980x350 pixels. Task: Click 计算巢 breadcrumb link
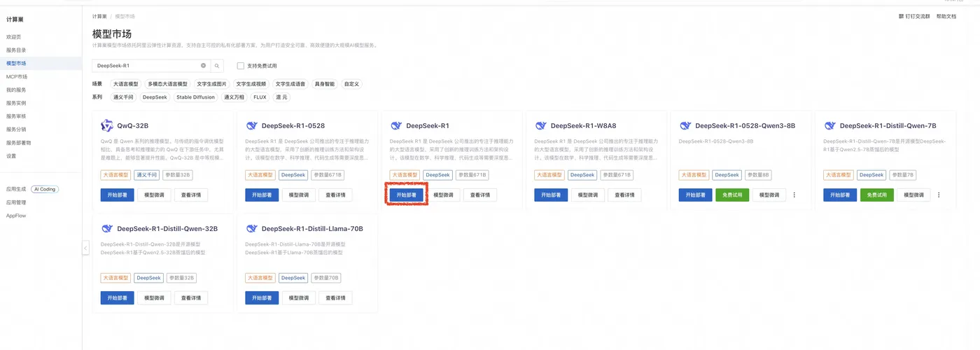click(99, 16)
